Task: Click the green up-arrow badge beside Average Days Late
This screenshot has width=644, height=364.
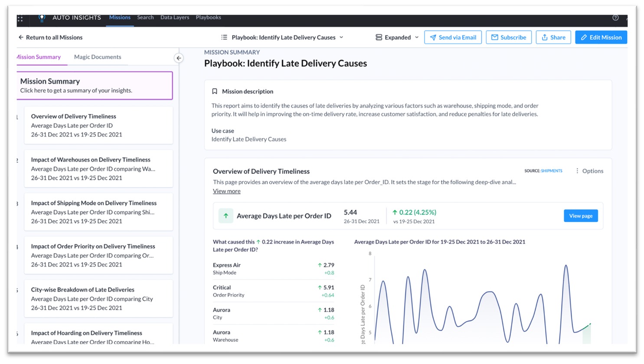Action: click(x=226, y=216)
